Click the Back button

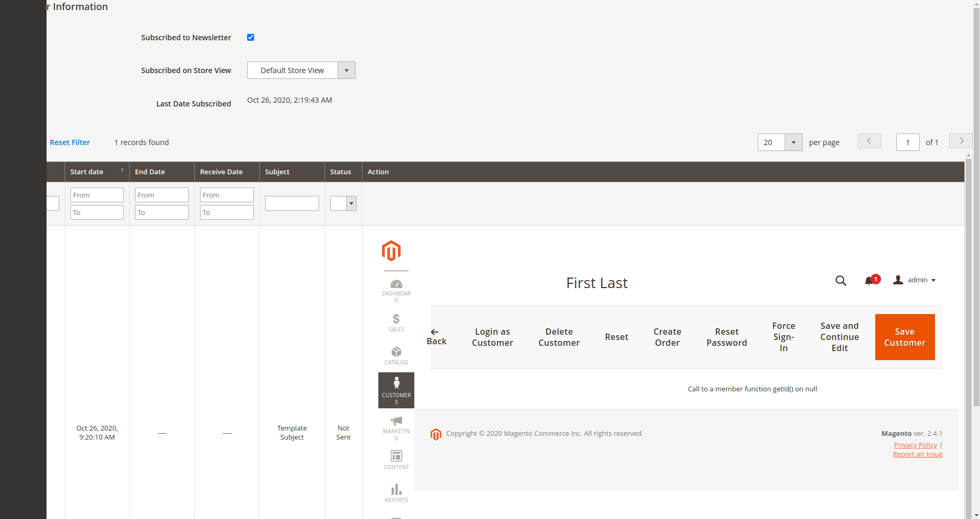437,337
